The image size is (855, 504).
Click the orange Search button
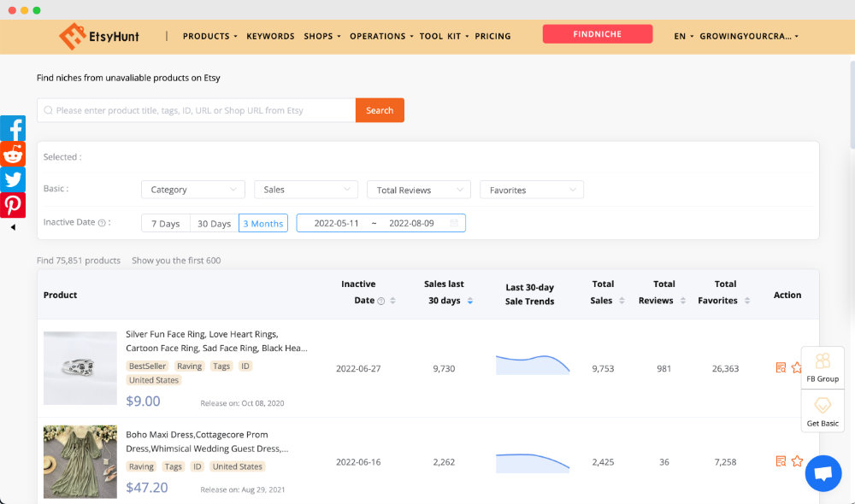tap(380, 110)
